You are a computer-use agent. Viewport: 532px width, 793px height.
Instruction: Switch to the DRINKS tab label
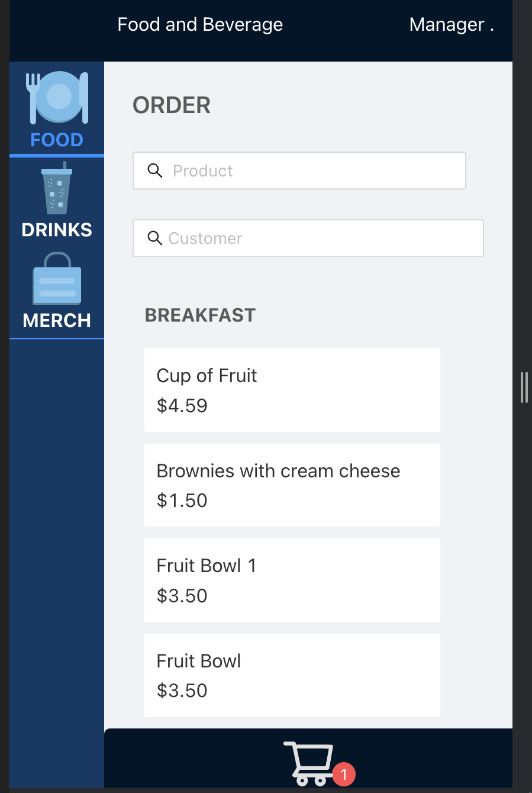click(57, 230)
